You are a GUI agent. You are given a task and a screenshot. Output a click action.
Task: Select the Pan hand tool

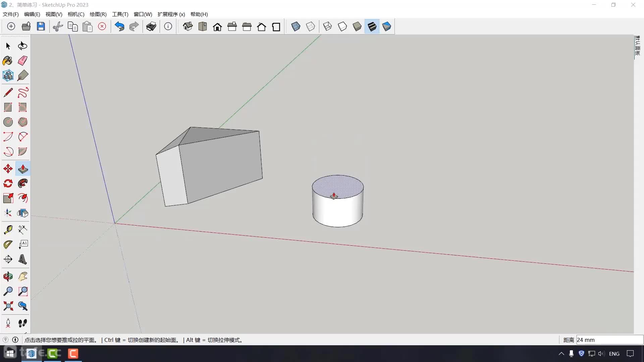point(23,277)
